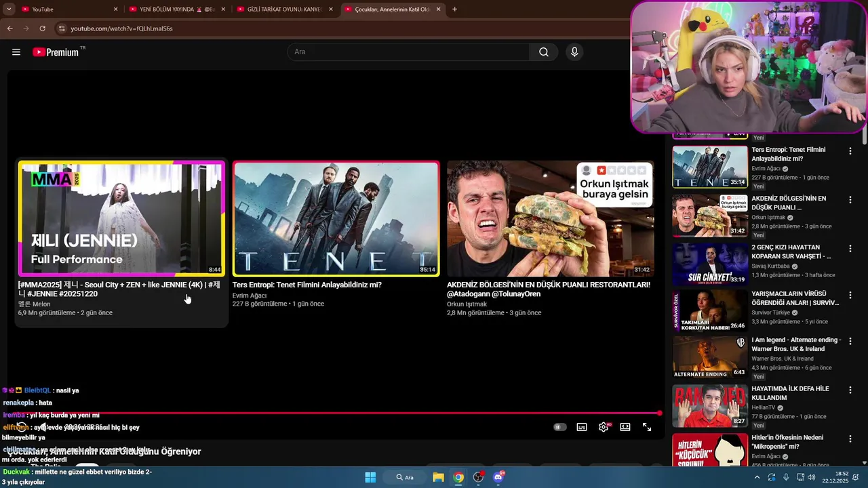Open 'Hitler'in Öfkesinin Nedeni' sidebar video
The width and height of the screenshot is (868, 488).
point(787,442)
